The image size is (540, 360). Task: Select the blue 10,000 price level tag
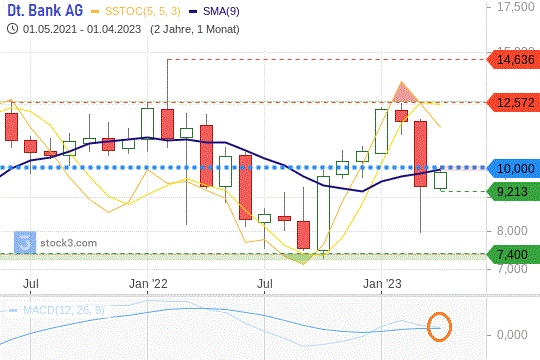(x=513, y=168)
